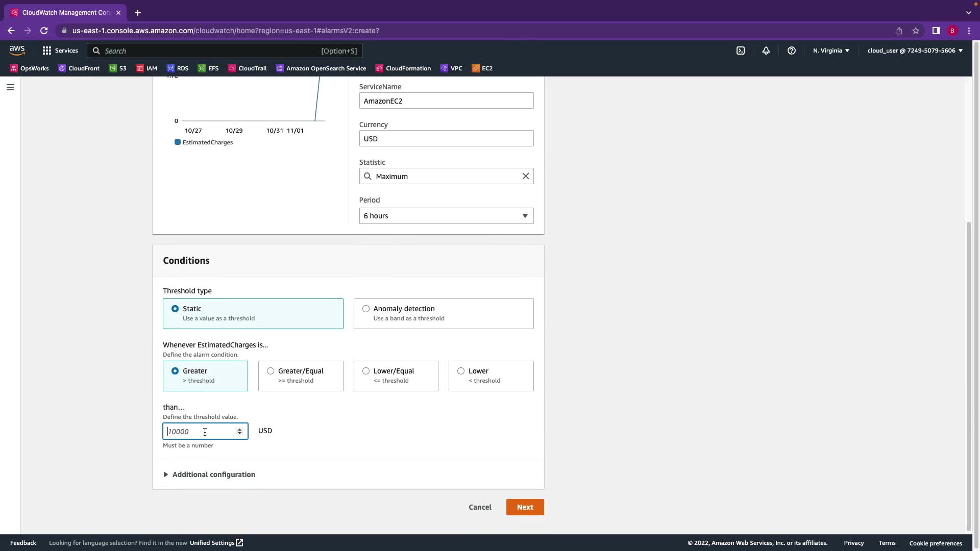Image resolution: width=980 pixels, height=551 pixels.
Task: Choose the Lower/Equal condition
Action: click(x=366, y=371)
